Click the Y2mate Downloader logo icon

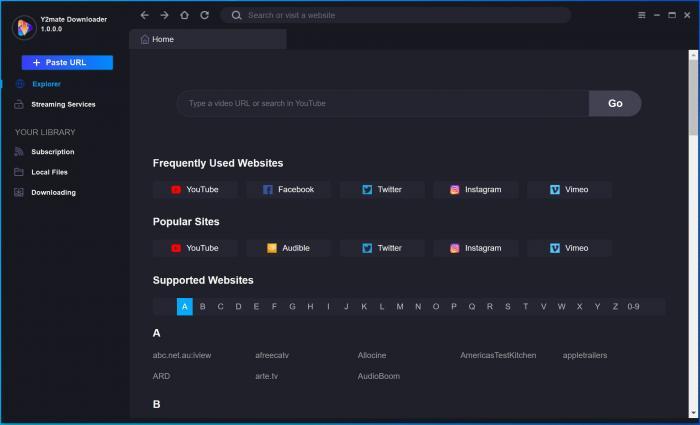coord(24,28)
